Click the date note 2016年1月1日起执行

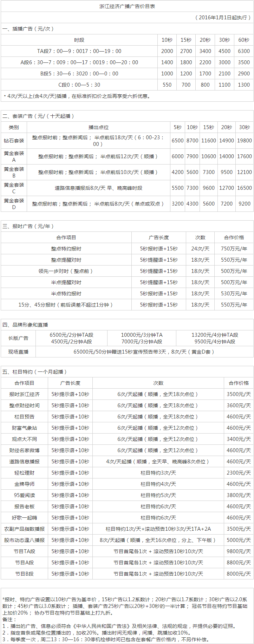[x=223, y=18]
